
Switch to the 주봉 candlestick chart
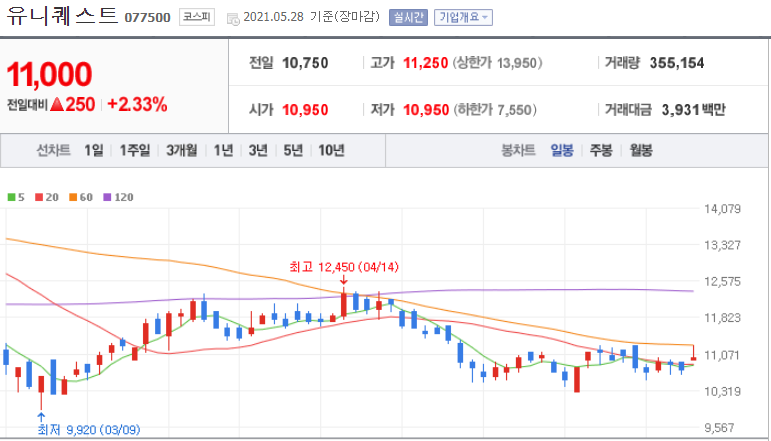point(601,150)
